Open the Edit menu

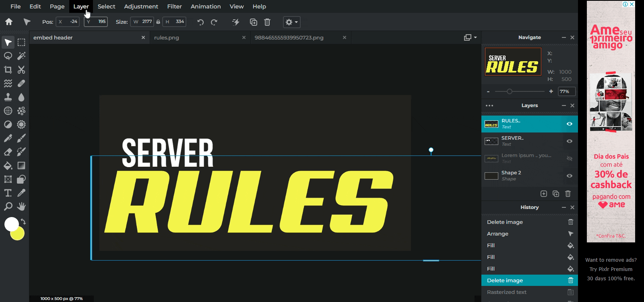tap(35, 6)
